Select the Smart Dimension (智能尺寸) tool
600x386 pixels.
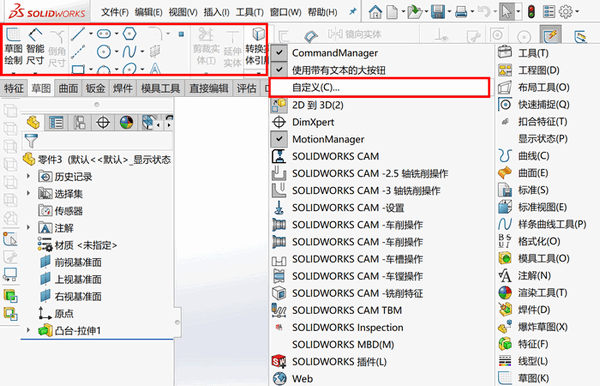[35, 46]
